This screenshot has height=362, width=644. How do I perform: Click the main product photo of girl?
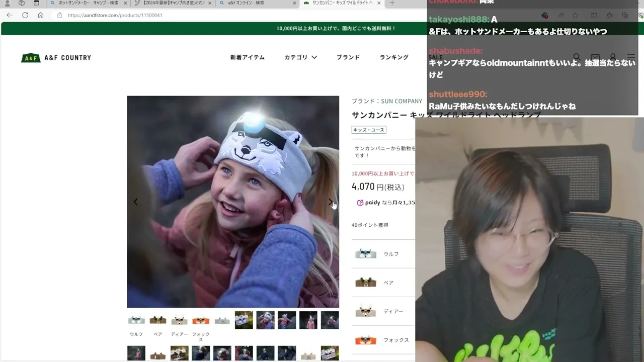233,202
